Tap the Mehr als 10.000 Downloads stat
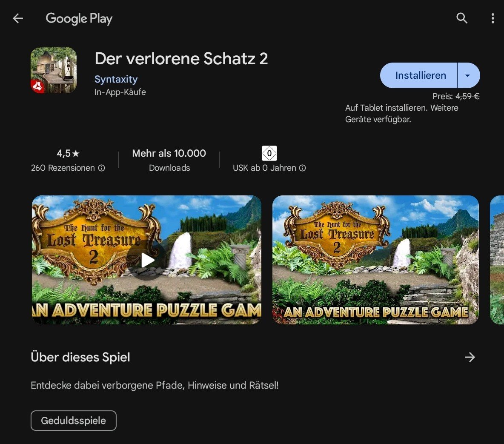The width and height of the screenshot is (504, 444). pos(169,160)
